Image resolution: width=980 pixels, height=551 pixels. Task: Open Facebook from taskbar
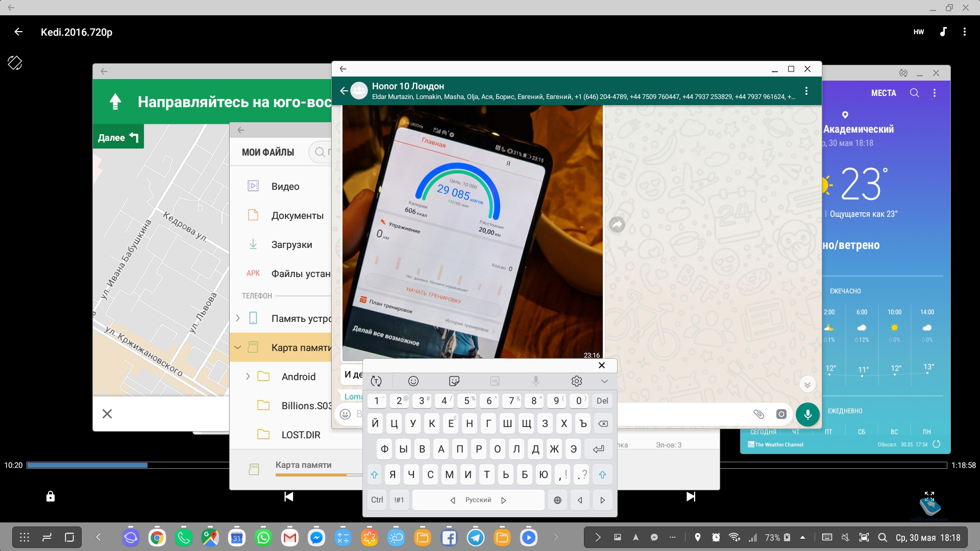449,537
